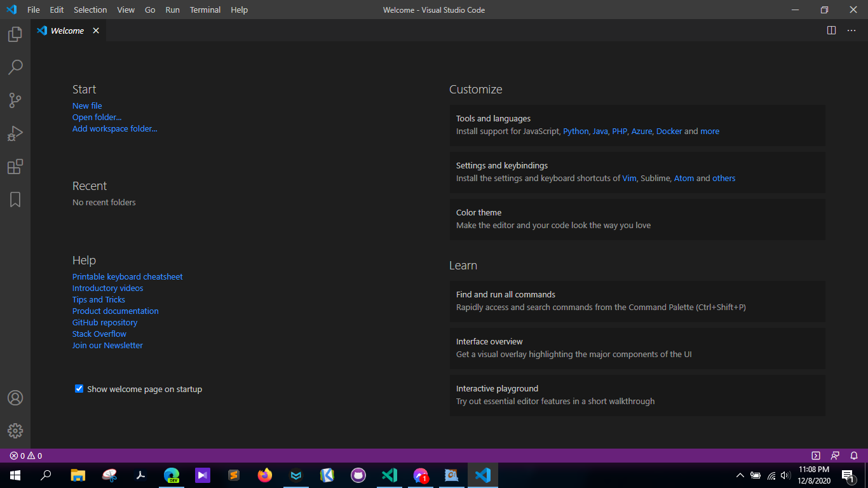Open the GitHub repository link
868x488 pixels.
[105, 322]
